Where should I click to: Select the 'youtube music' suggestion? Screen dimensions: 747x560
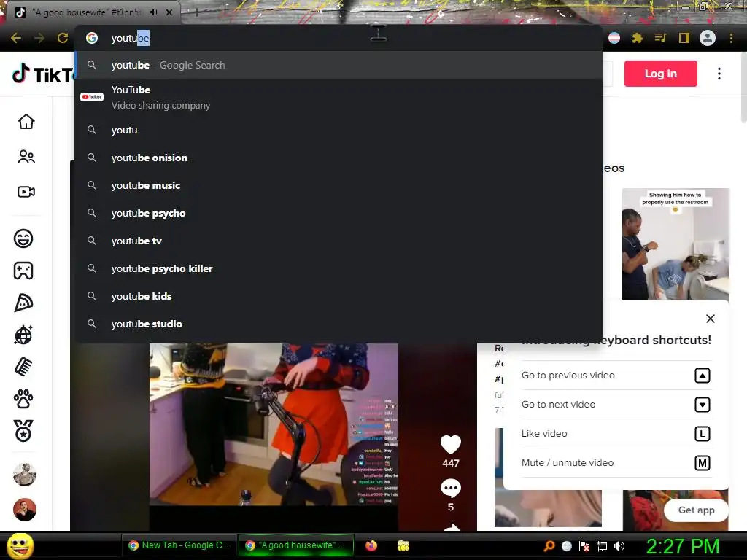click(338, 185)
